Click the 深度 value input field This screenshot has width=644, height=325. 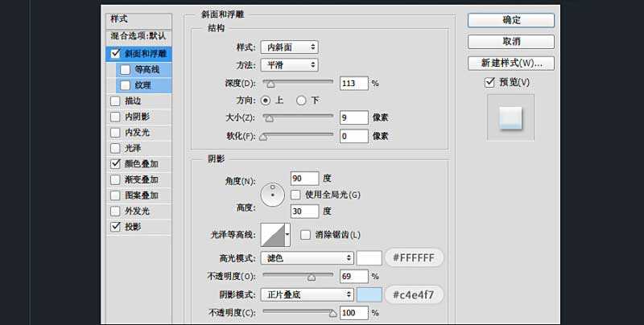pos(353,83)
